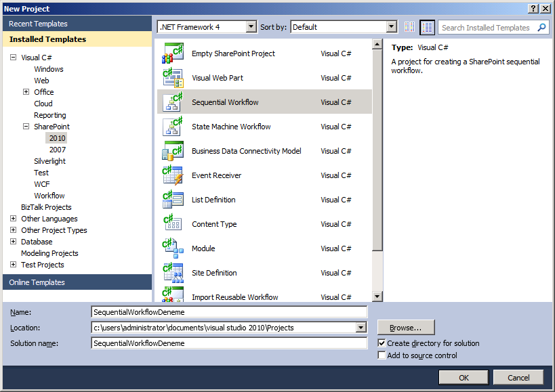Choose the Business Data Connectivity Model icon
This screenshot has height=392, width=555.
(x=172, y=151)
